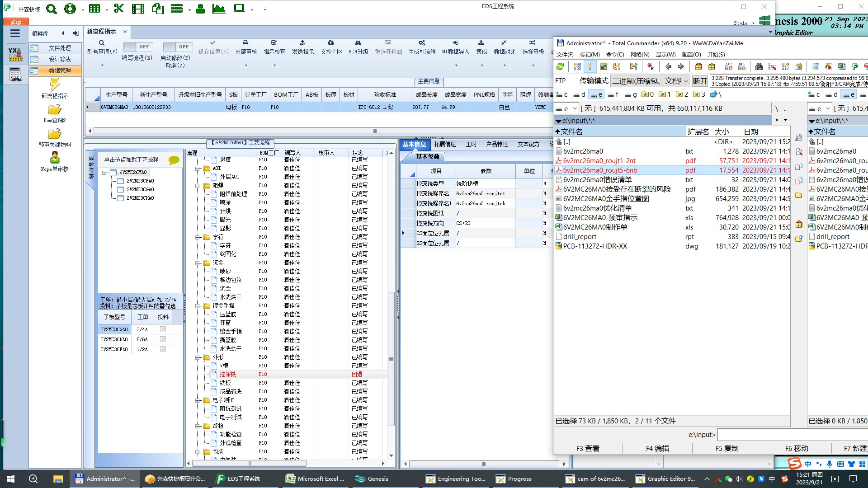Click 生成MI流程 toolbar icon
Screen dimensions: 868x488
[422, 47]
